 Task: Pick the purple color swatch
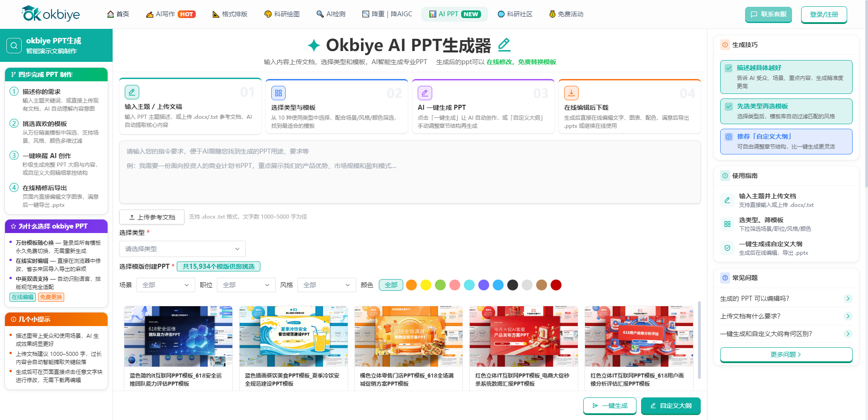coord(484,285)
